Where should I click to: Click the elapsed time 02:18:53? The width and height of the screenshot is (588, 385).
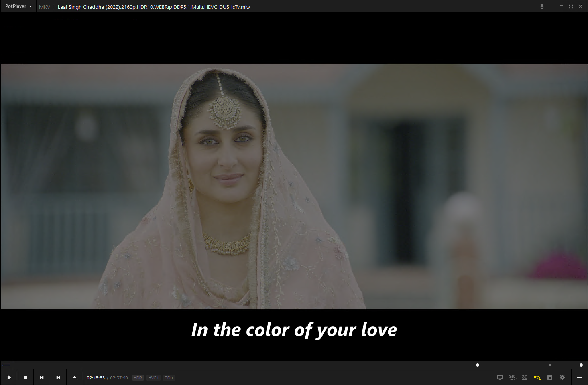tap(96, 378)
